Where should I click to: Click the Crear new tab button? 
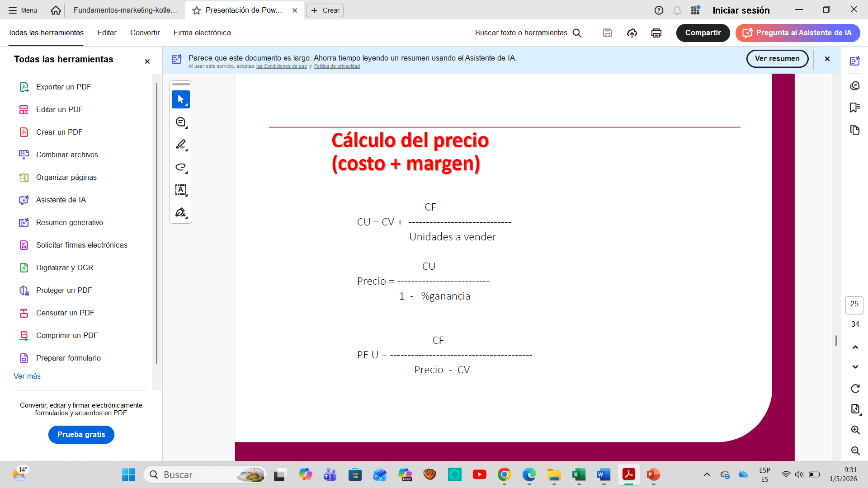(325, 10)
